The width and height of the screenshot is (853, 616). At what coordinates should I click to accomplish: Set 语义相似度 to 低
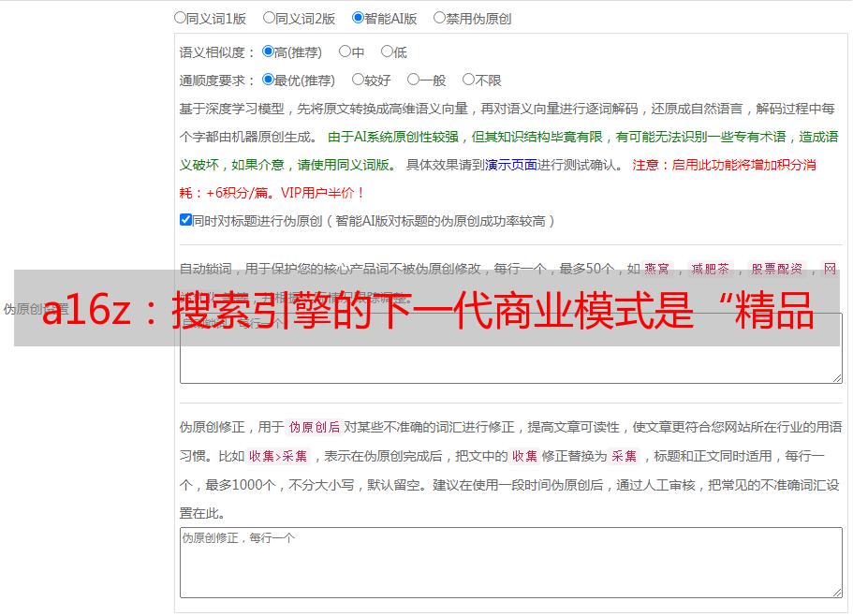(387, 52)
